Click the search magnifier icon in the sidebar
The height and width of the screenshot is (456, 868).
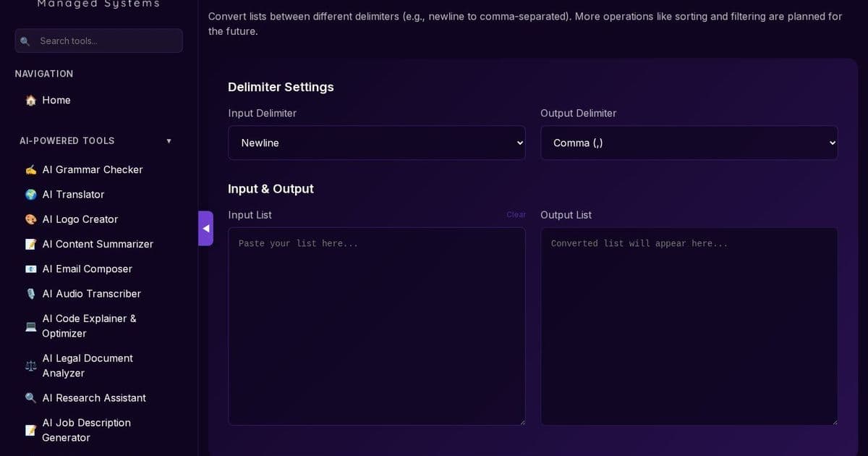tap(25, 41)
